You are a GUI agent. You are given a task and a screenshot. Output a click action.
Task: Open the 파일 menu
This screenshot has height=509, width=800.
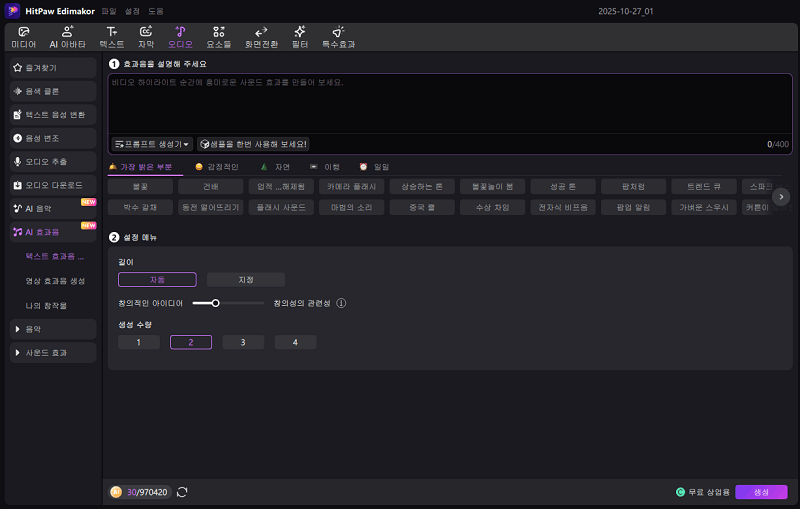point(109,10)
